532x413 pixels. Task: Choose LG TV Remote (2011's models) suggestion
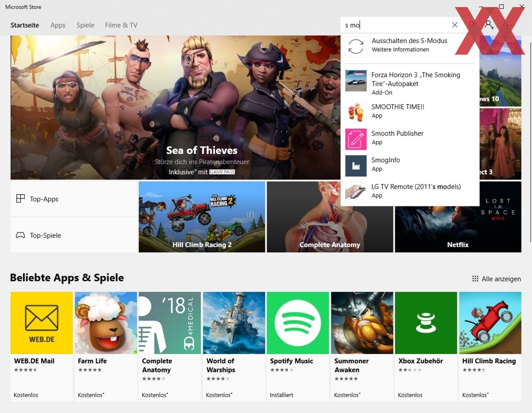coord(410,192)
